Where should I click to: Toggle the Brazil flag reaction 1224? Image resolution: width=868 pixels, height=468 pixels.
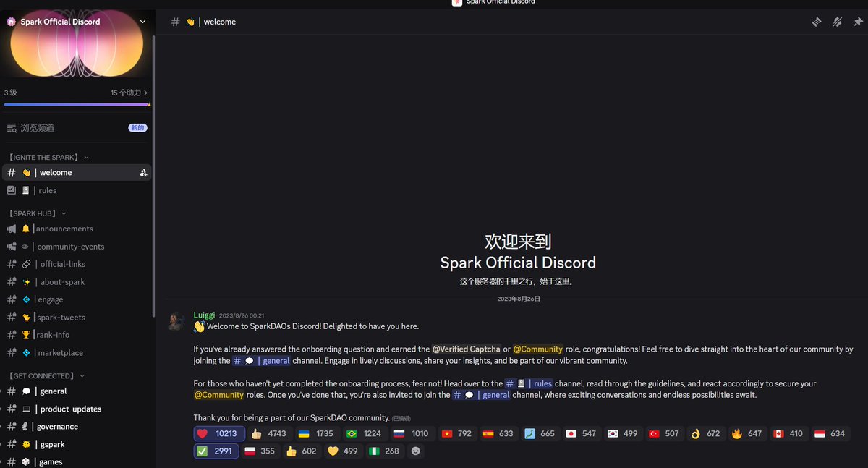click(x=364, y=434)
